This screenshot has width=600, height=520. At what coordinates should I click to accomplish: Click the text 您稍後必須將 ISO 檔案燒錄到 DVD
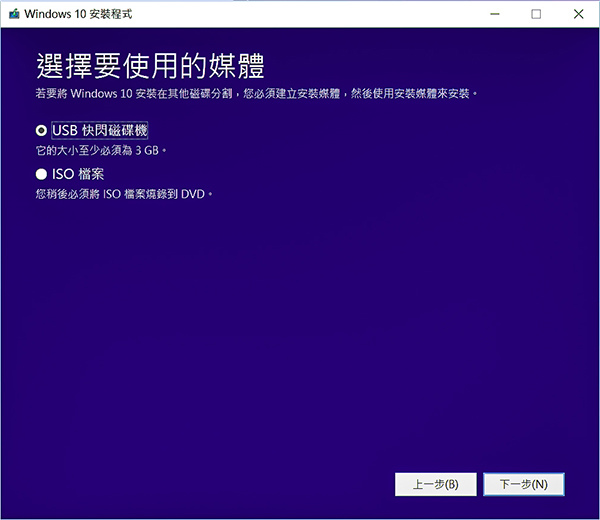(x=124, y=194)
